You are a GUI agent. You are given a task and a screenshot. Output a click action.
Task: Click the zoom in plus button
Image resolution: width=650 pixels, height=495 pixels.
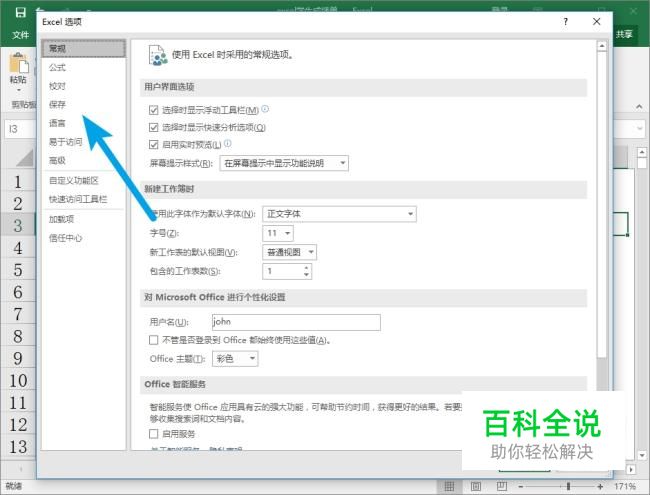600,486
